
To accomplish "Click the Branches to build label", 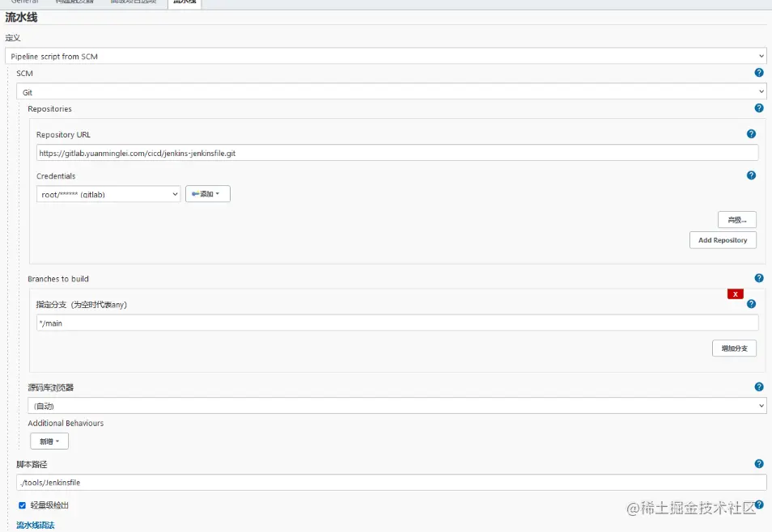I will [x=58, y=279].
